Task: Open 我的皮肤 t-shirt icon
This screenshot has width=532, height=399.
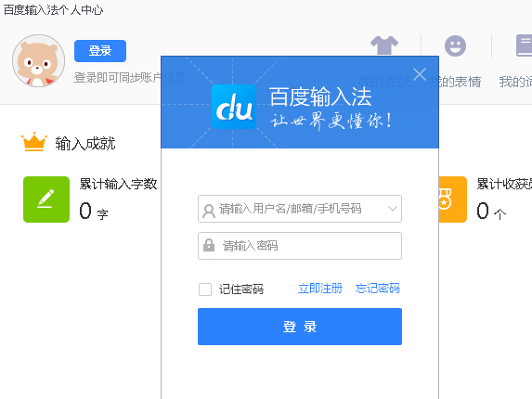Action: click(x=384, y=45)
